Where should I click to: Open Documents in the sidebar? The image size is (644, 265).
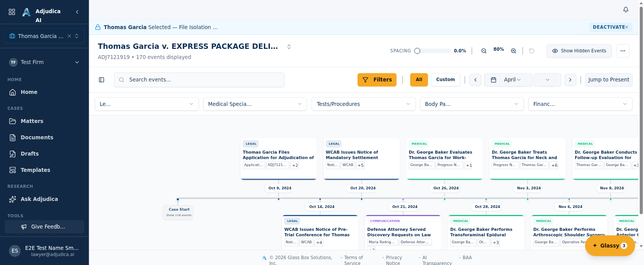(44, 137)
